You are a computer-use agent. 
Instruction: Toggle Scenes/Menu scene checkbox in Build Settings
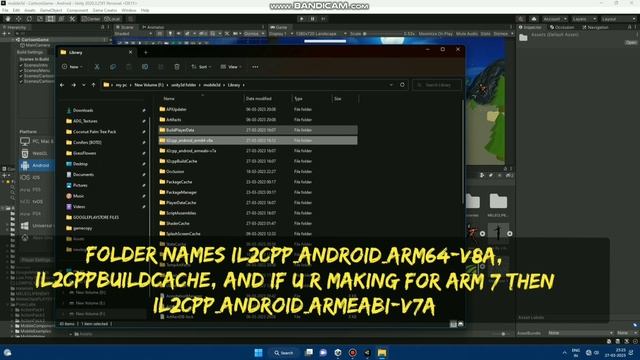(x=21, y=71)
